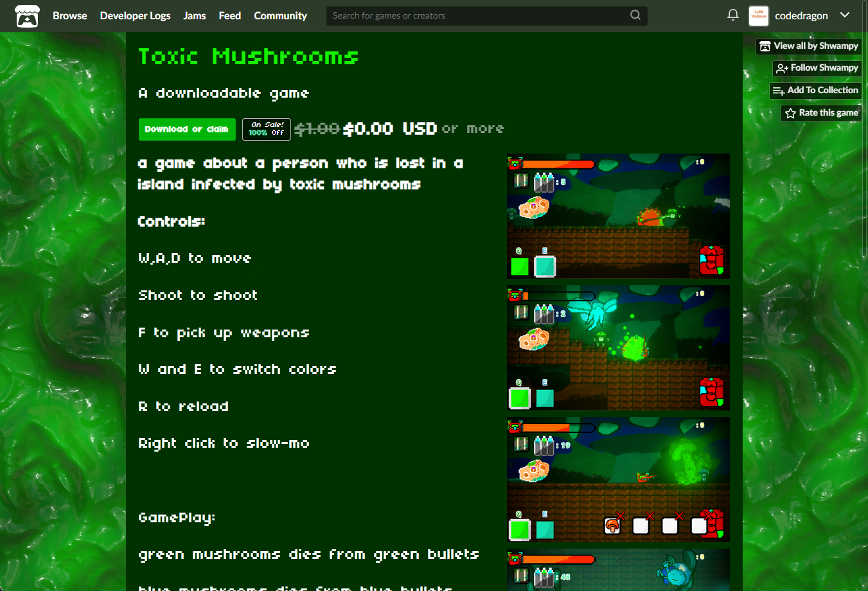
Task: Click the codedragon username
Action: coord(801,15)
